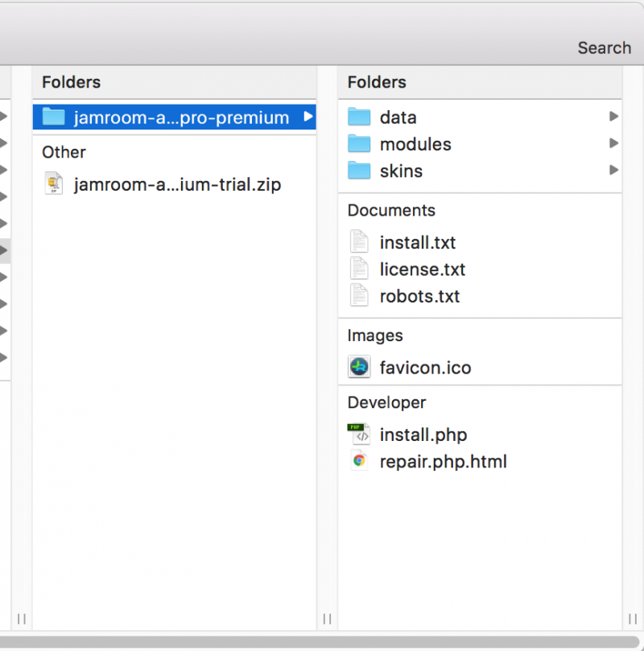Screen dimensions: 644x651
Task: Click the skins folder icon
Action: [359, 171]
